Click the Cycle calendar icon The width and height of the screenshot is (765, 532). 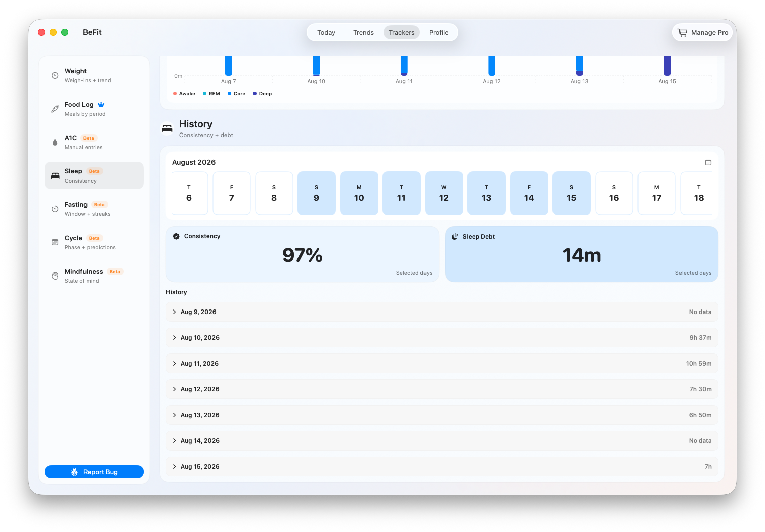click(x=55, y=242)
